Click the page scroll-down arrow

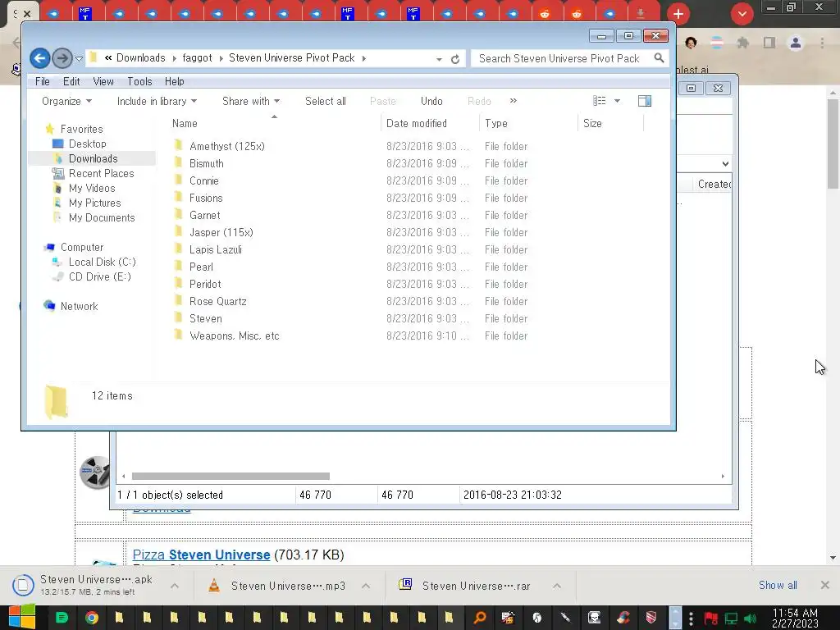[x=833, y=558]
